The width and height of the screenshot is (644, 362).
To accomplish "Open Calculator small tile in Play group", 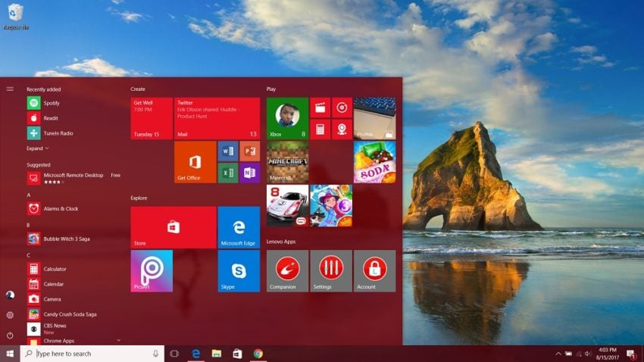I will click(320, 130).
